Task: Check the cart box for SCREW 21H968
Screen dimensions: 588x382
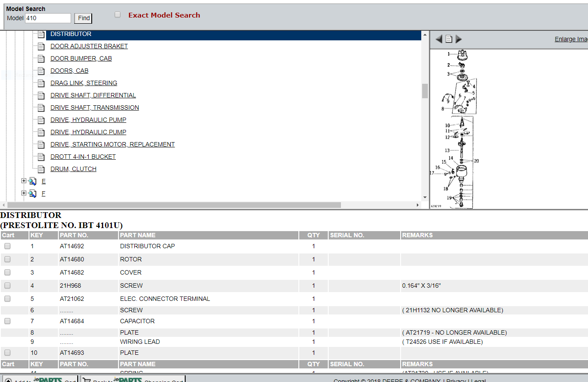Action: click(7, 286)
